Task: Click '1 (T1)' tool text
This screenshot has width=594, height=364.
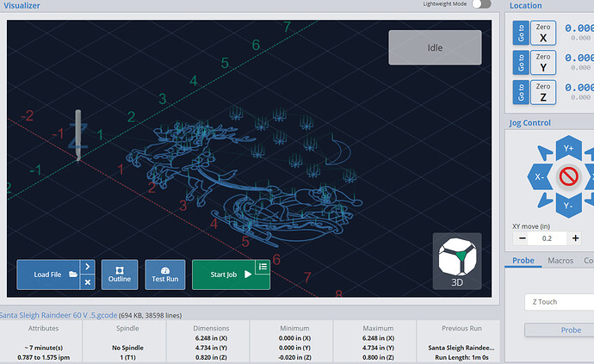Action: (127, 357)
